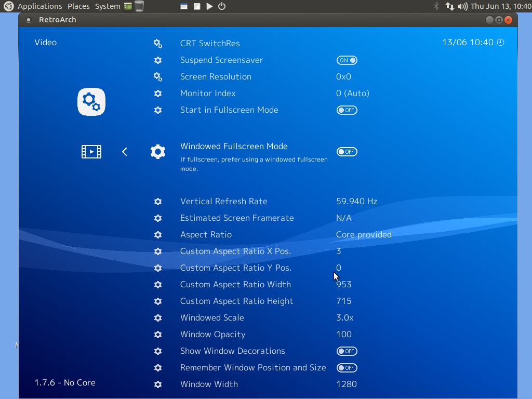Select the Vertical Refresh Rate entry
This screenshot has height=399, width=532.
[223, 202]
